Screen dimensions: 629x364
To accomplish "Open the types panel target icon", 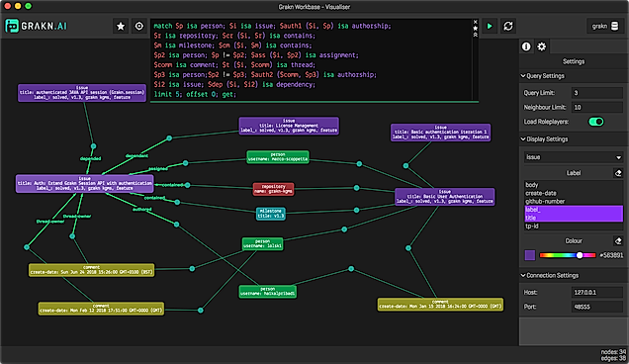I will tap(138, 26).
